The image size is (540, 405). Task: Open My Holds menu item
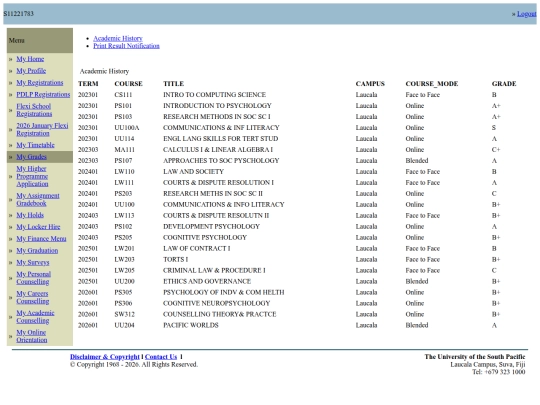(x=30, y=215)
